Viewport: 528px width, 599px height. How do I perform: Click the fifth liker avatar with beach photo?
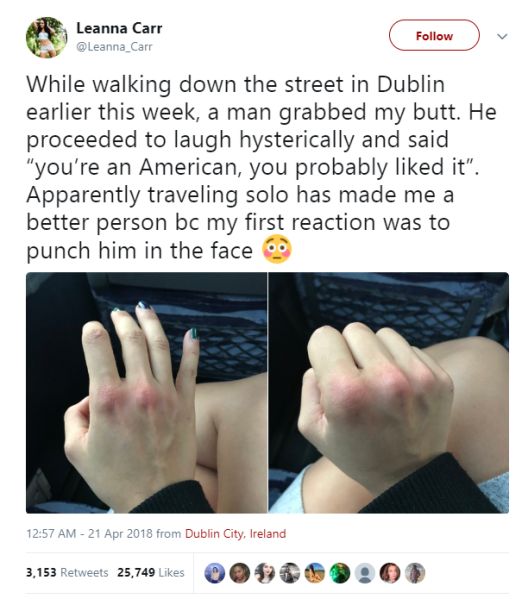click(x=315, y=573)
